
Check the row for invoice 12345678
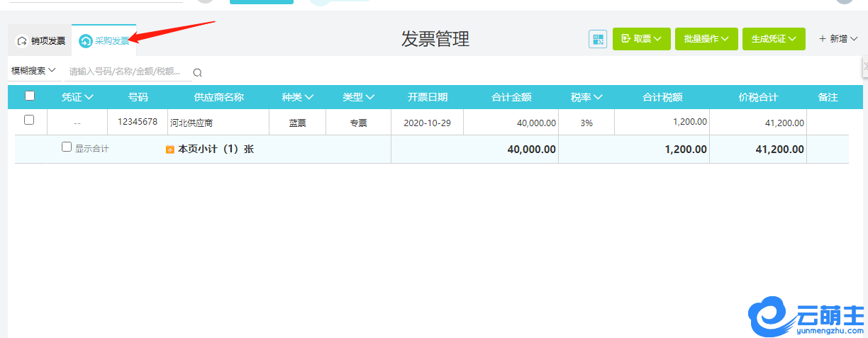point(29,120)
